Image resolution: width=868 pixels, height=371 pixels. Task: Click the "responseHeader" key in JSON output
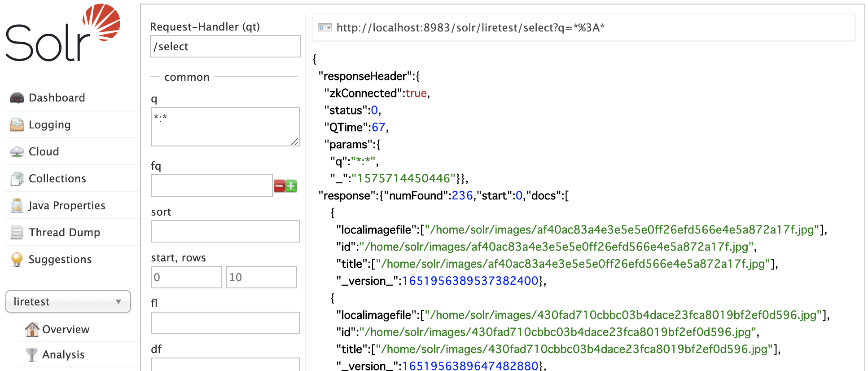pyautogui.click(x=365, y=76)
